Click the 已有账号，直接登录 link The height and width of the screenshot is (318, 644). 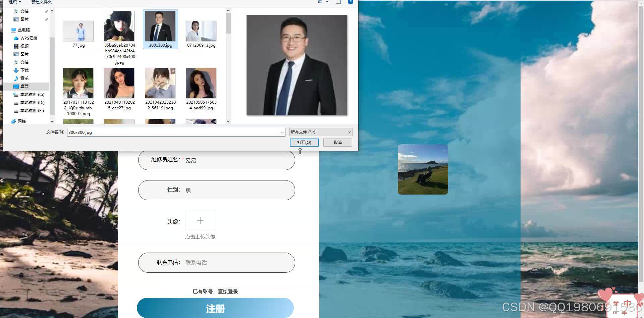point(215,291)
